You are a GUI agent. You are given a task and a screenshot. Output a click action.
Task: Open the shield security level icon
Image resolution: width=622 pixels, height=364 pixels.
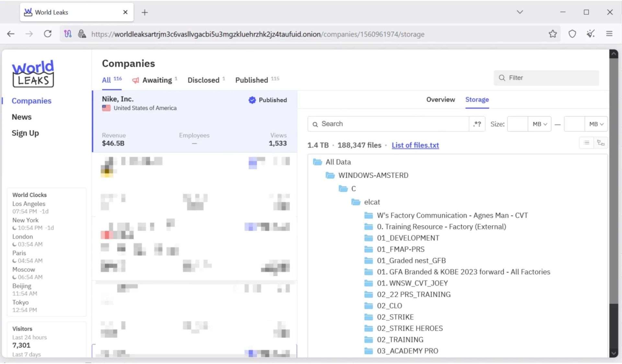572,34
